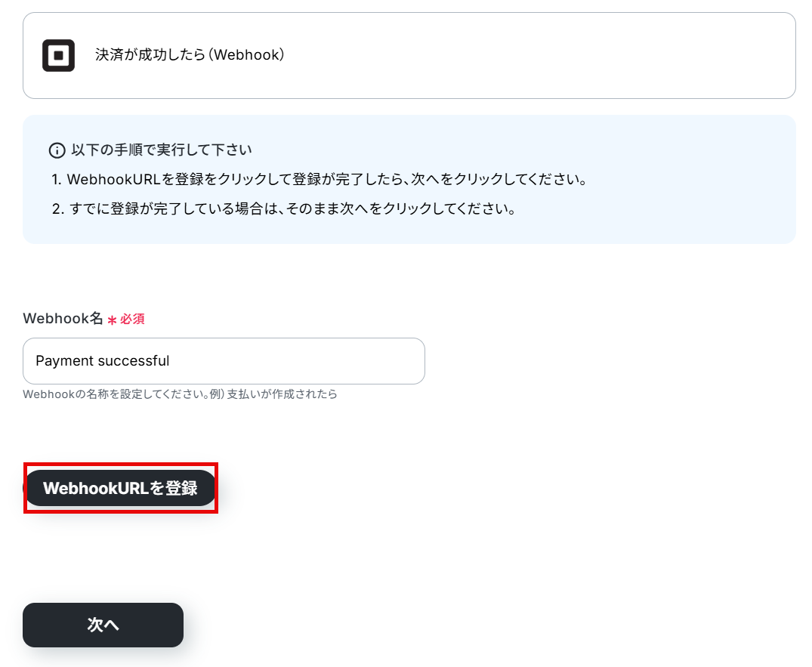Click the list number '1.' in instructions

57,180
